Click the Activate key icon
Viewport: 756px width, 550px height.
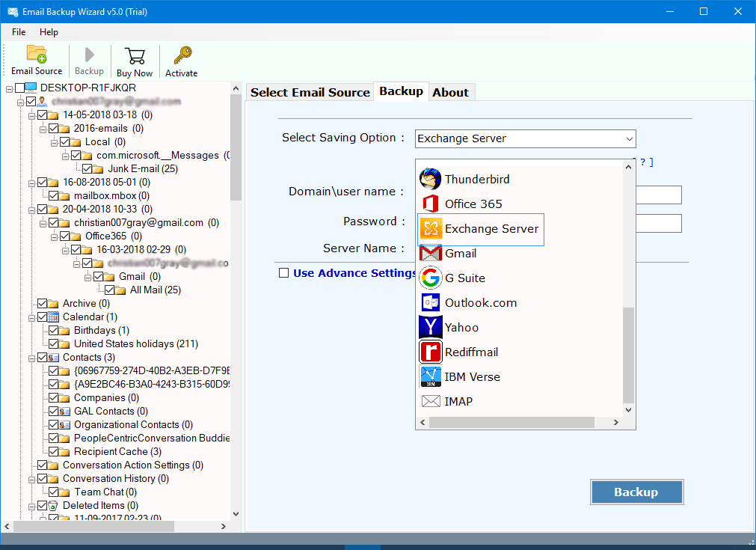(182, 55)
